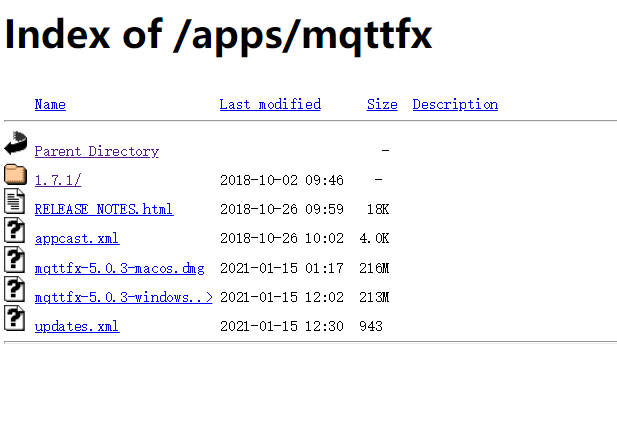Sort the listing by Size
This screenshot has width=617, height=439.
click(382, 105)
